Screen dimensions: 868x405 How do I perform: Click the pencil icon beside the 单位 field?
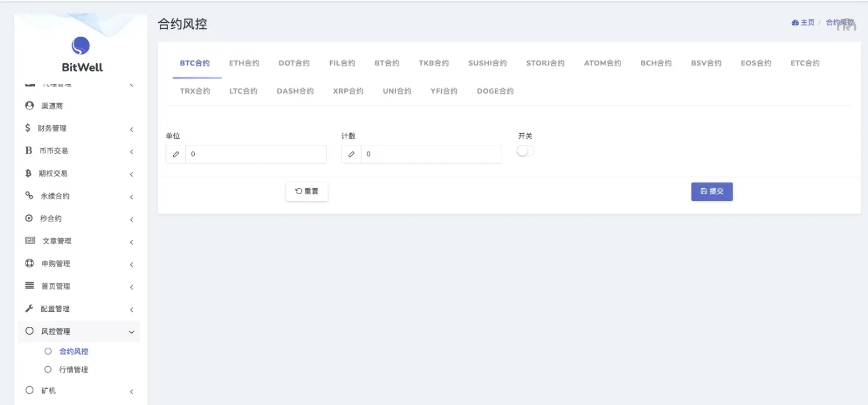[x=175, y=154]
